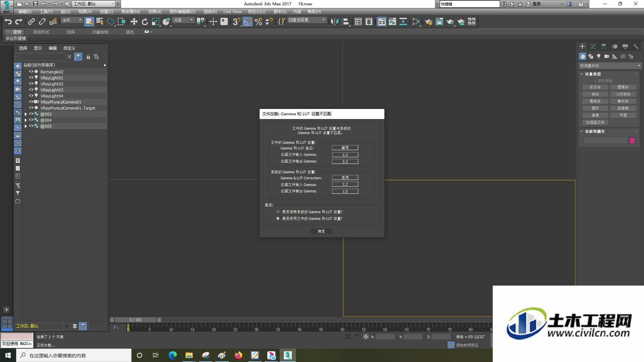Screen dimensions: 644x362
Task: Toggle visibility eye for 组005
Action: (x=31, y=126)
